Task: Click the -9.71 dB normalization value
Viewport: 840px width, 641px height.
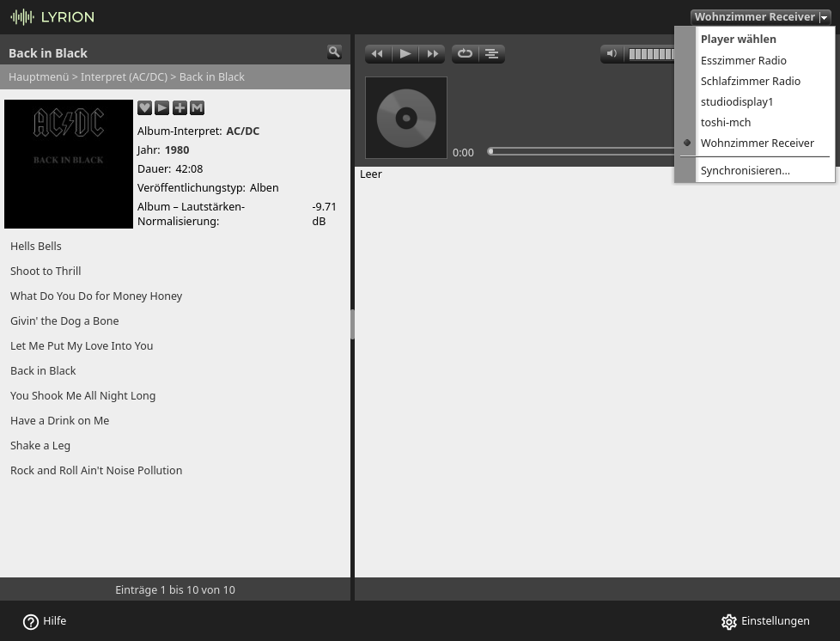Action: click(324, 214)
